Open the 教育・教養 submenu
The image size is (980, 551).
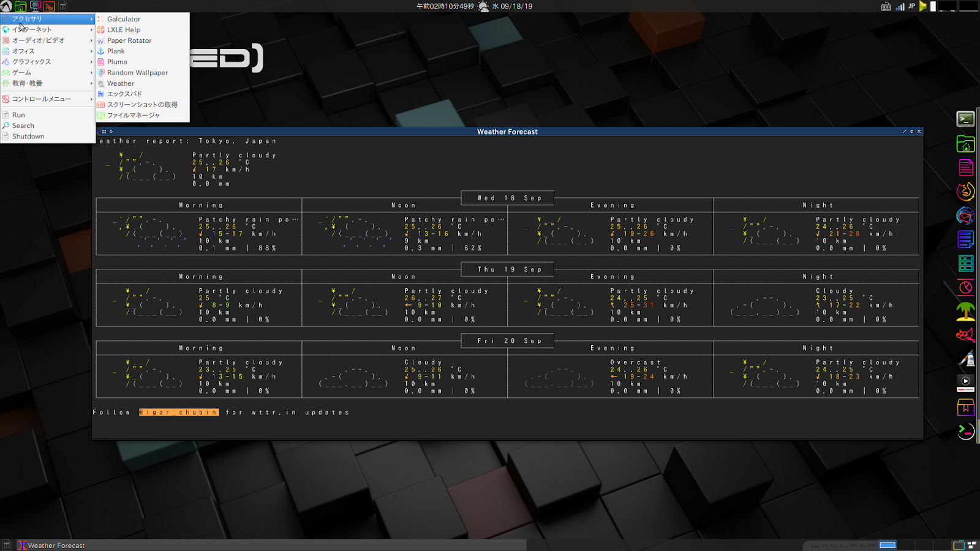tap(48, 83)
